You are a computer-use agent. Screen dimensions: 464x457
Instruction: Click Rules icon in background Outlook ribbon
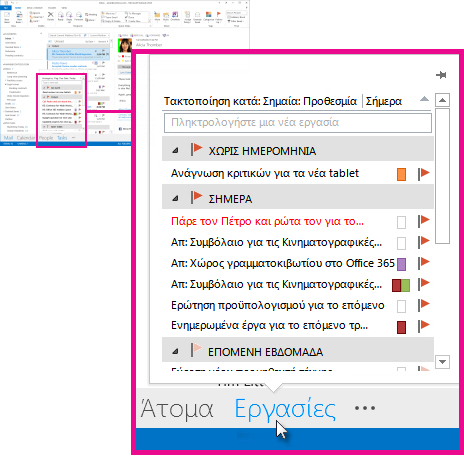[x=166, y=16]
